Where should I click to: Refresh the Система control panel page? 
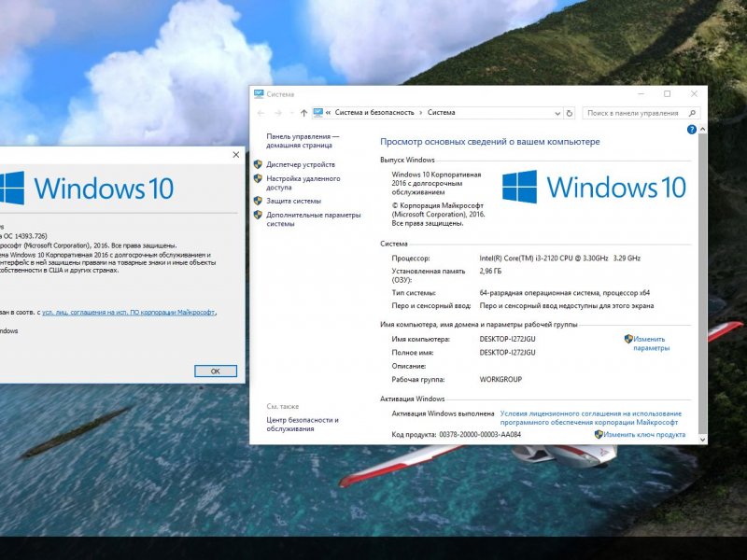[x=570, y=113]
